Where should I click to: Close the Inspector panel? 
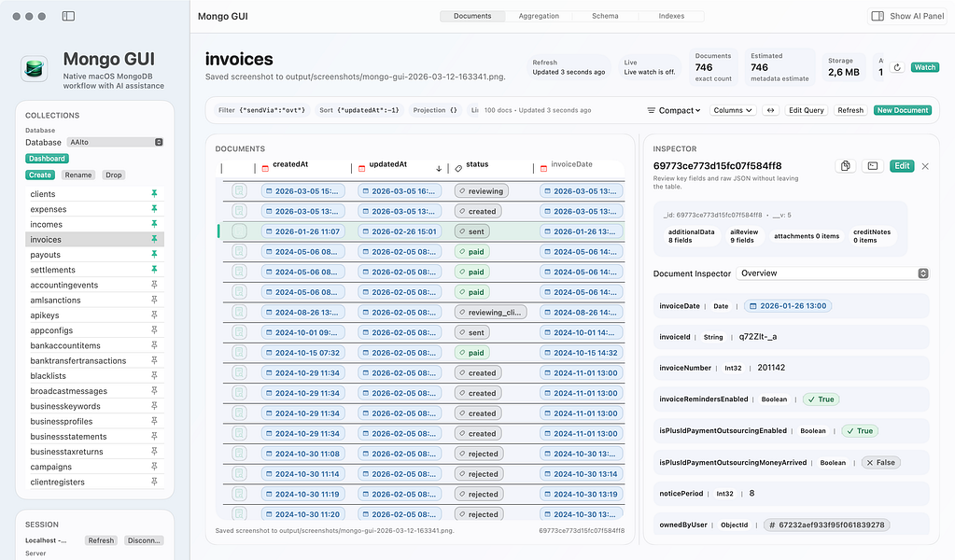click(925, 166)
